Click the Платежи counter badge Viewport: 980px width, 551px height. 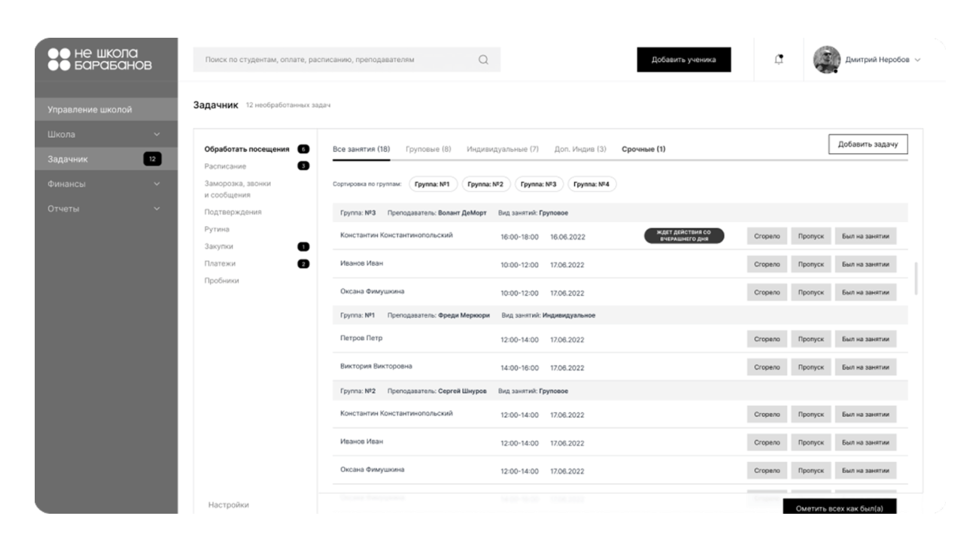coord(303,264)
